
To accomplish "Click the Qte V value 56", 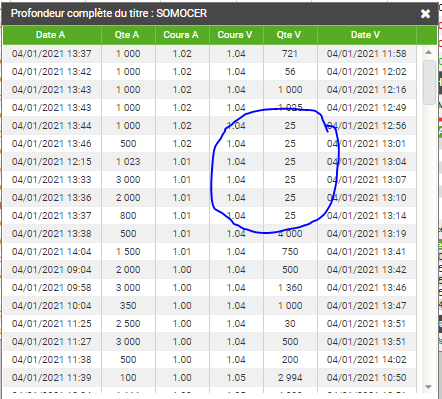I will tap(290, 72).
